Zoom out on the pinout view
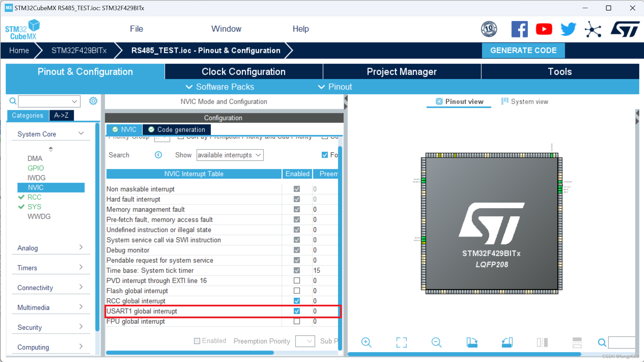644x362 pixels. (x=436, y=342)
